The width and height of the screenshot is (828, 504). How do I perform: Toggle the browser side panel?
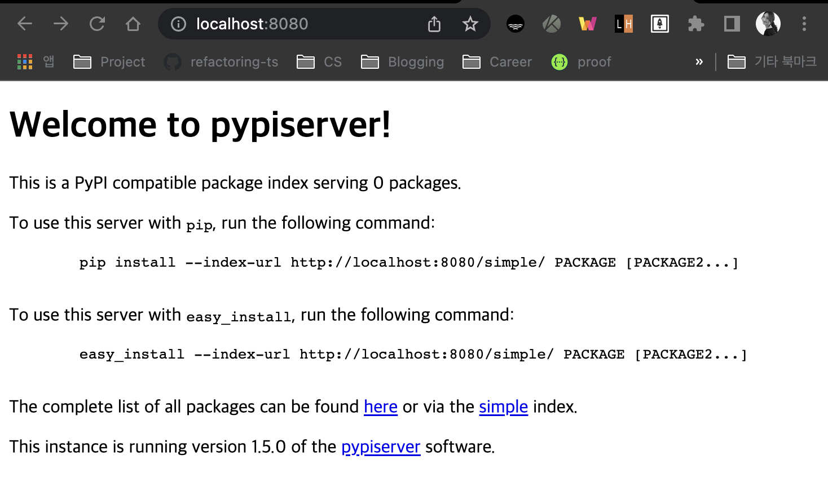pyautogui.click(x=732, y=24)
